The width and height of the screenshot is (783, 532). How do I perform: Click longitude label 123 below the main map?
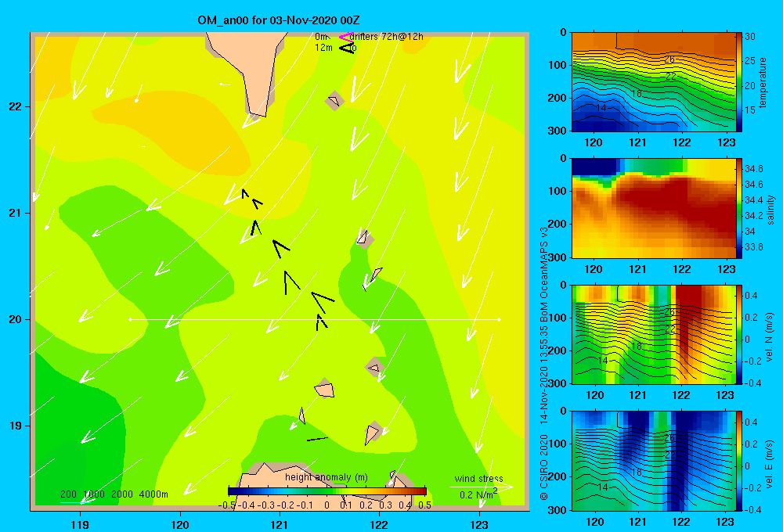pos(479,524)
